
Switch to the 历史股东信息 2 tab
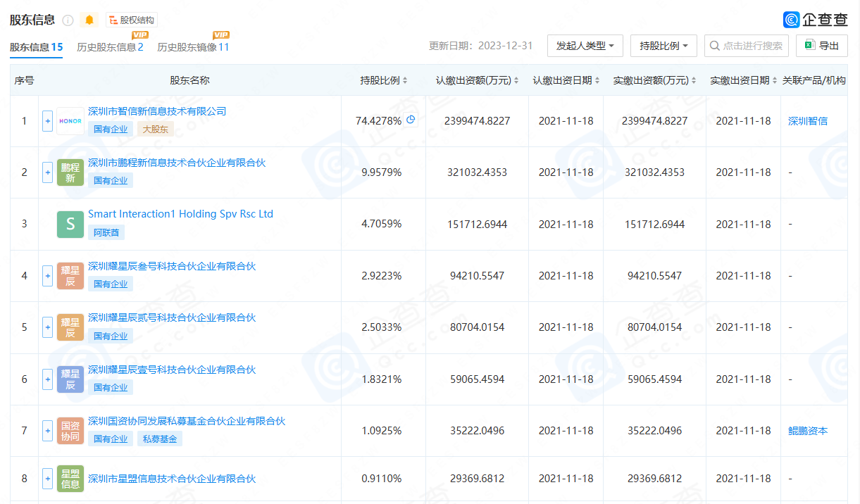pos(110,47)
